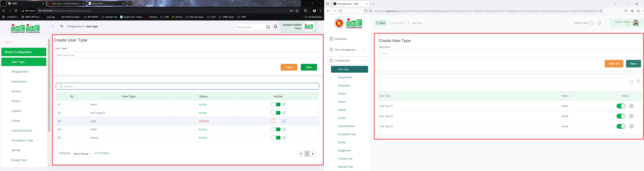Open notifications bell in SMEF admin page
Image resolution: width=644 pixels, height=171 pixels.
click(276, 27)
